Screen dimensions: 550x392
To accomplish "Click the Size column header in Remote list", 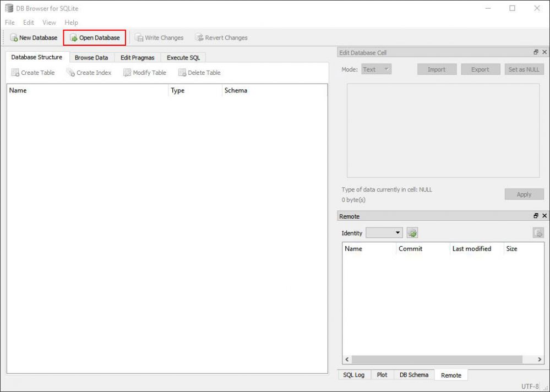I will tap(524, 249).
